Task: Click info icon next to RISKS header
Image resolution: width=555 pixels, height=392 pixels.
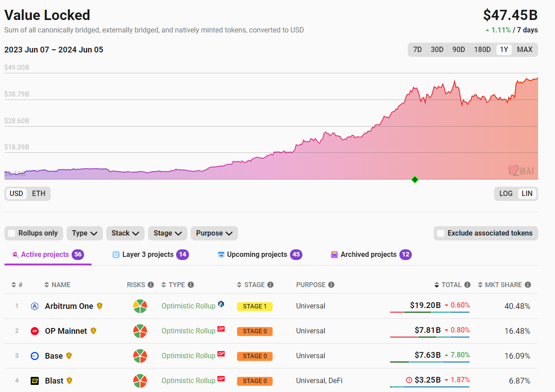Action: (151, 285)
